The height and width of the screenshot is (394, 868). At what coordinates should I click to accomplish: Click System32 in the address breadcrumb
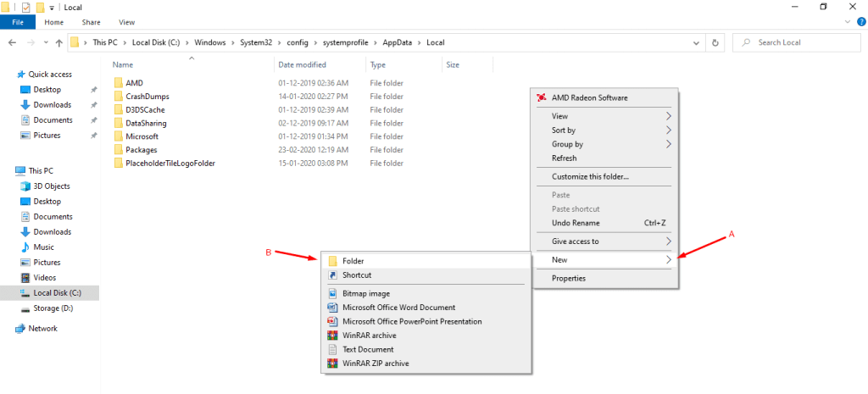point(254,42)
